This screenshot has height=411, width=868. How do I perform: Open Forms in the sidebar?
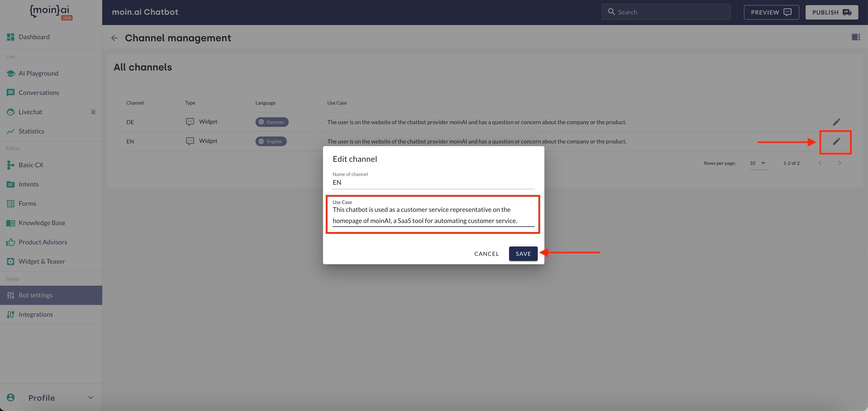pyautogui.click(x=51, y=204)
